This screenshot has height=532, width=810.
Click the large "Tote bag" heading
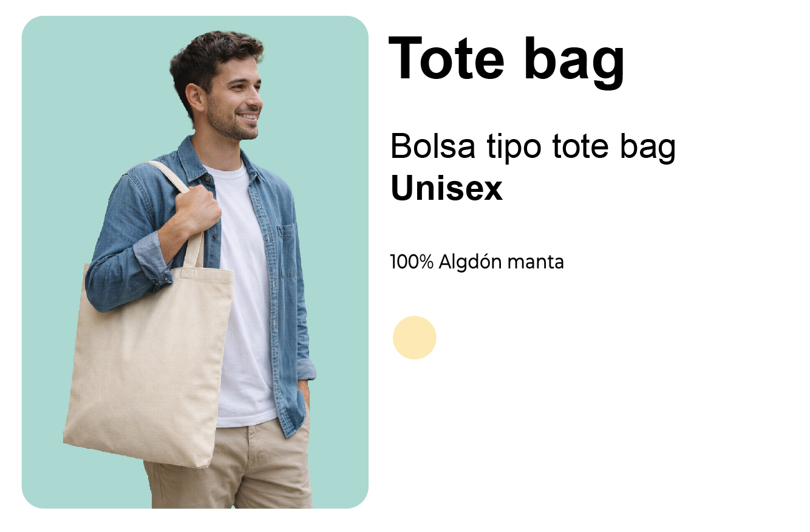(506, 60)
